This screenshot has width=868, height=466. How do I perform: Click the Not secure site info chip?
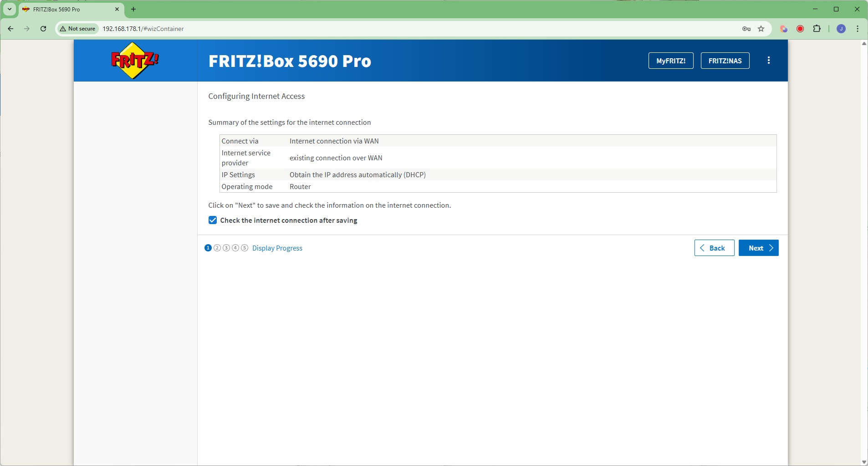pyautogui.click(x=78, y=29)
